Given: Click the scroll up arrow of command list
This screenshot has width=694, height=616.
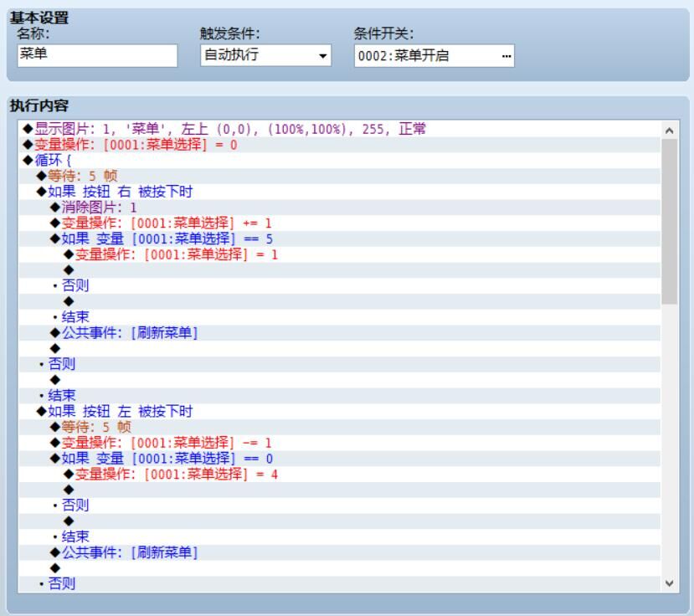Looking at the screenshot, I should click(669, 130).
